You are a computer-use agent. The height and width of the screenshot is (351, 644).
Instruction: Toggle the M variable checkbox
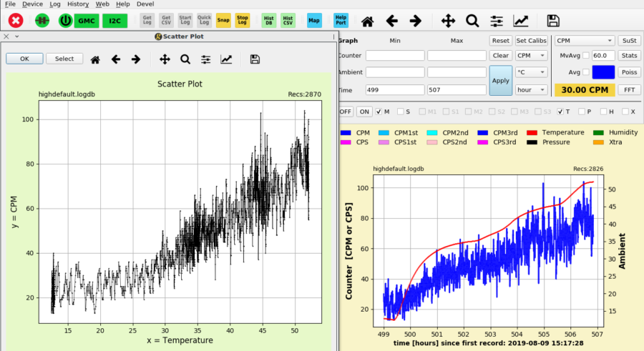point(379,112)
